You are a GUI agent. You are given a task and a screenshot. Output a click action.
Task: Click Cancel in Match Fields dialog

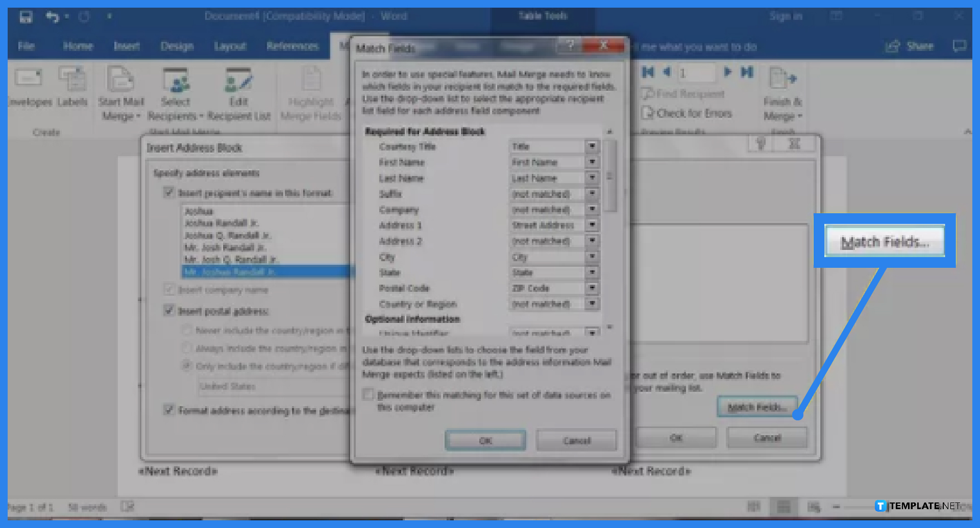coord(577,440)
